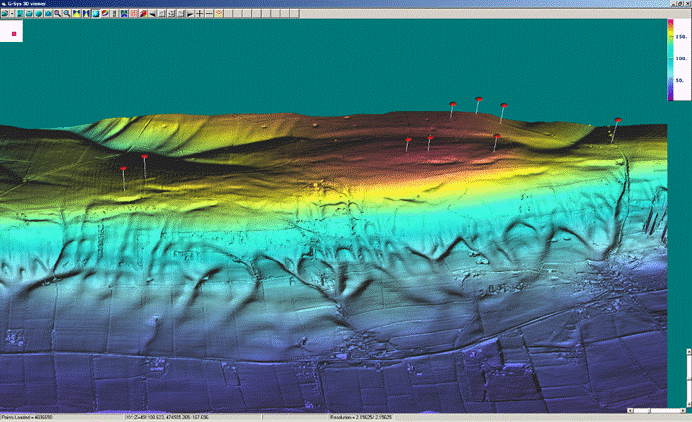This screenshot has width=692, height=422.
Task: Click the vertical scrollbar up arrow
Action: coord(688,353)
